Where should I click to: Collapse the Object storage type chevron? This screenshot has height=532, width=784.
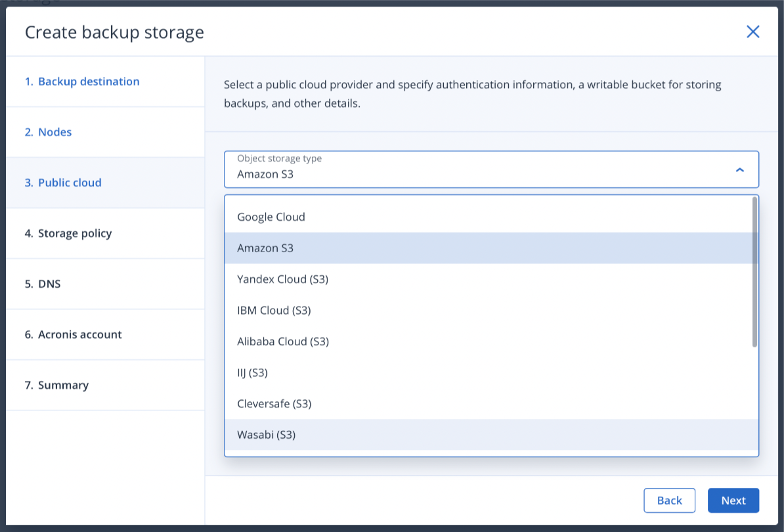(739, 169)
